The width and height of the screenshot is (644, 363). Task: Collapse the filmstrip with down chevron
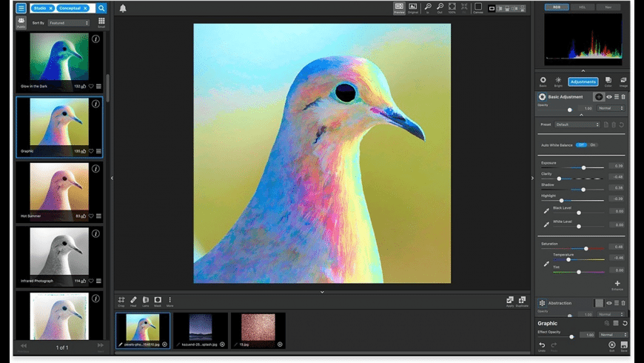pos(322,292)
